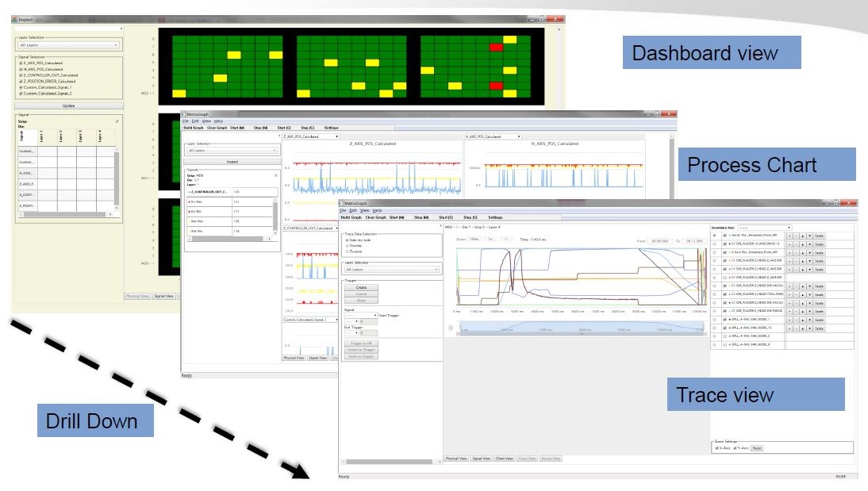The height and width of the screenshot is (491, 868).
Task: Click Scale for the Horiz. Pos _Renamed_From_API trace
Action: (x=820, y=236)
